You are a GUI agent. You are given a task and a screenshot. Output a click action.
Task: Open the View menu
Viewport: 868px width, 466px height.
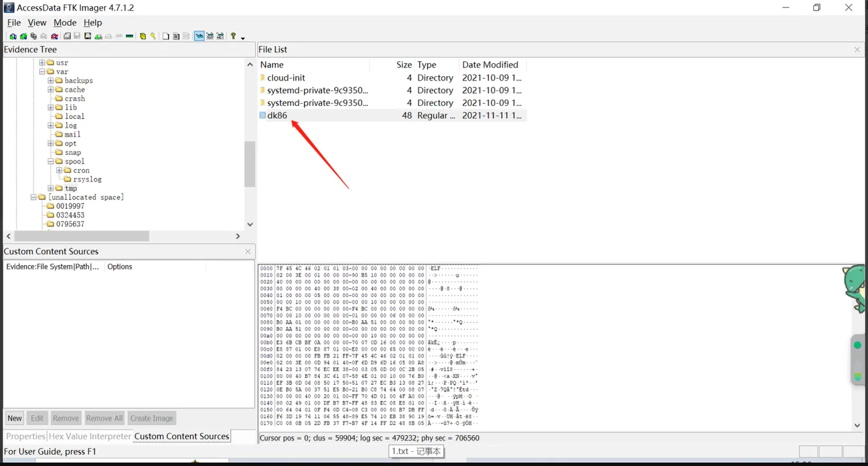(37, 22)
